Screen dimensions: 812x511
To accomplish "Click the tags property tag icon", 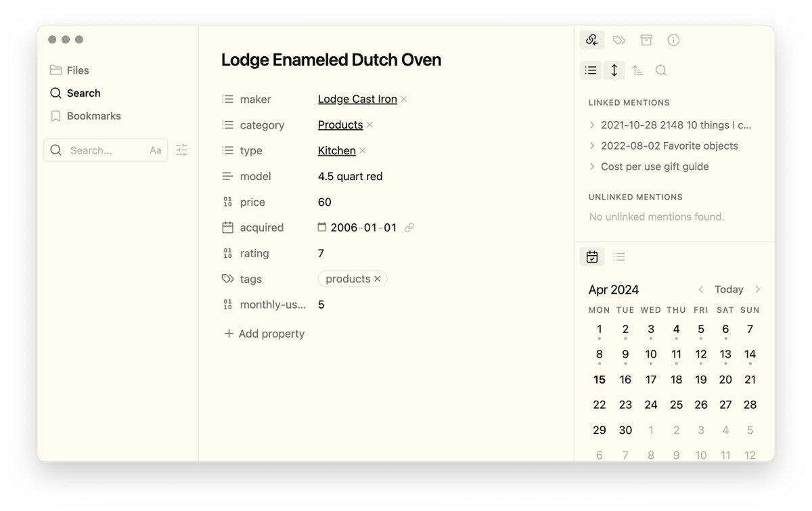I will pyautogui.click(x=227, y=279).
